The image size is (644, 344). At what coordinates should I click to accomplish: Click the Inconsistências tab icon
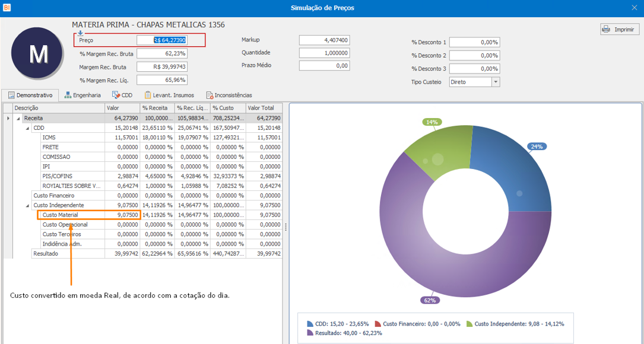pos(210,95)
